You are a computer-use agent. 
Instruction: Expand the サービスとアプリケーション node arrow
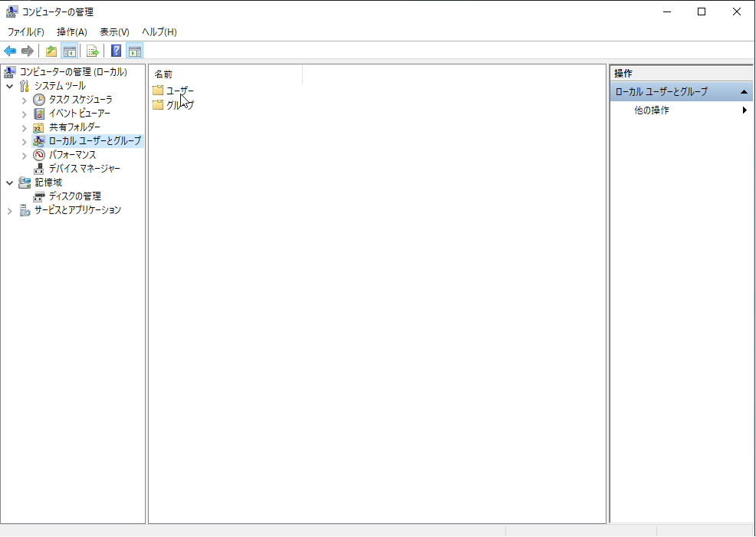10,210
